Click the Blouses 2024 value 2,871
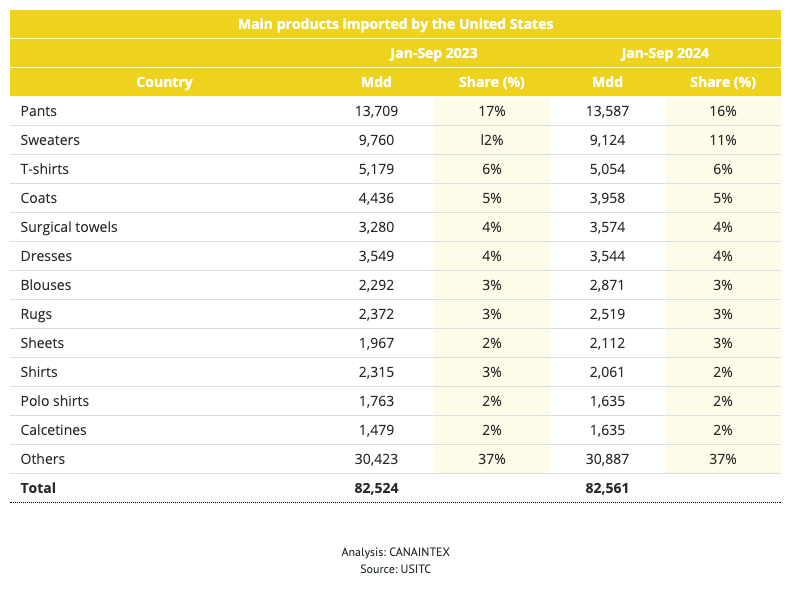Screen dimensions: 791x597 click(607, 285)
